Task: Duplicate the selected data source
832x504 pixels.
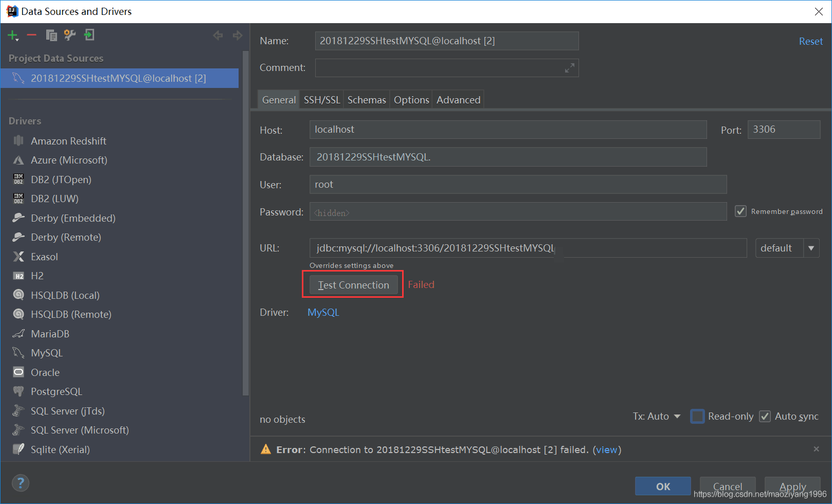Action: click(51, 35)
